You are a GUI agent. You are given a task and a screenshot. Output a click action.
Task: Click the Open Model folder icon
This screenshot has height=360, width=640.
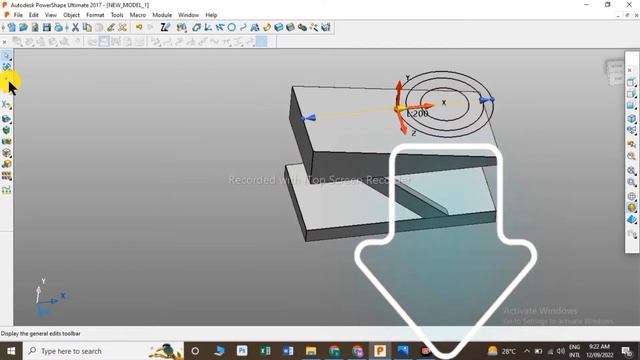click(x=23, y=27)
